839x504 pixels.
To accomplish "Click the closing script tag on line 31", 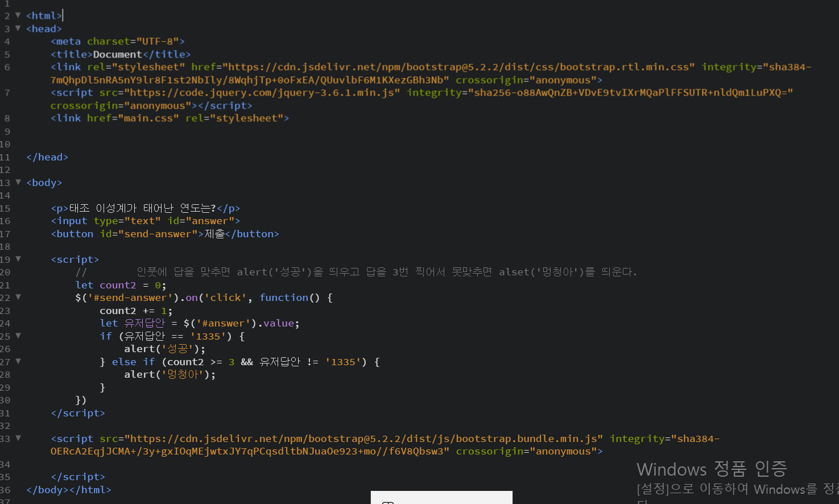I will pos(78,413).
